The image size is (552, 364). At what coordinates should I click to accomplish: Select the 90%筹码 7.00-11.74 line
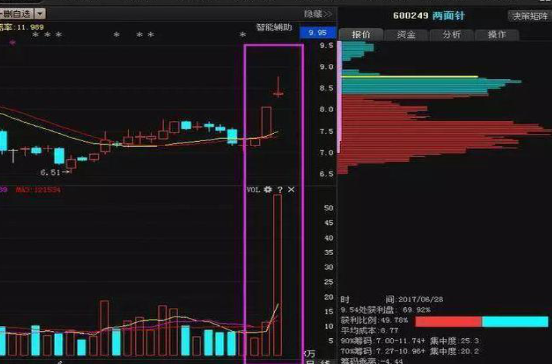(x=383, y=341)
